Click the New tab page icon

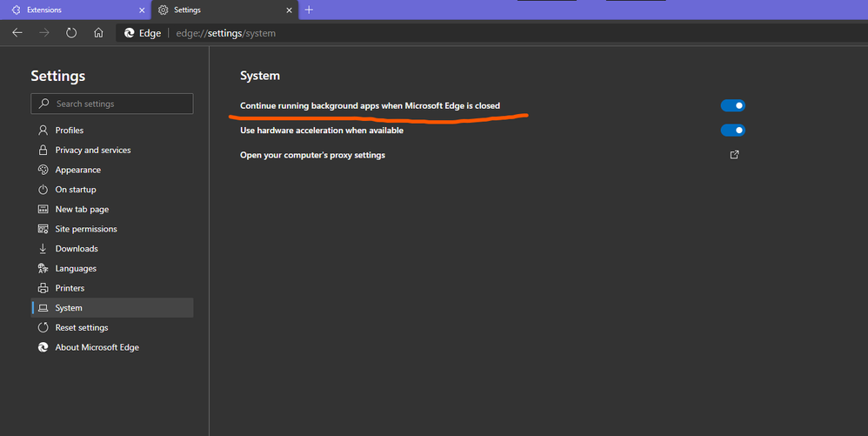pyautogui.click(x=43, y=210)
